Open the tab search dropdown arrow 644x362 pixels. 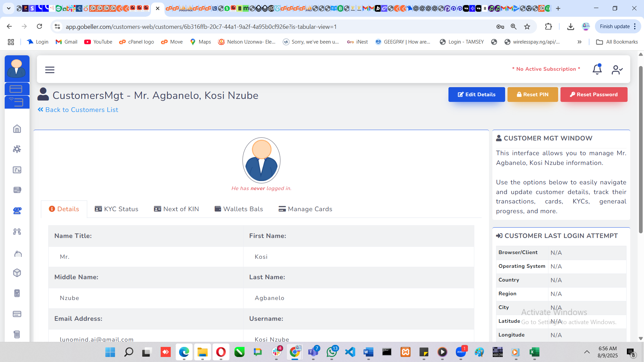[9, 8]
